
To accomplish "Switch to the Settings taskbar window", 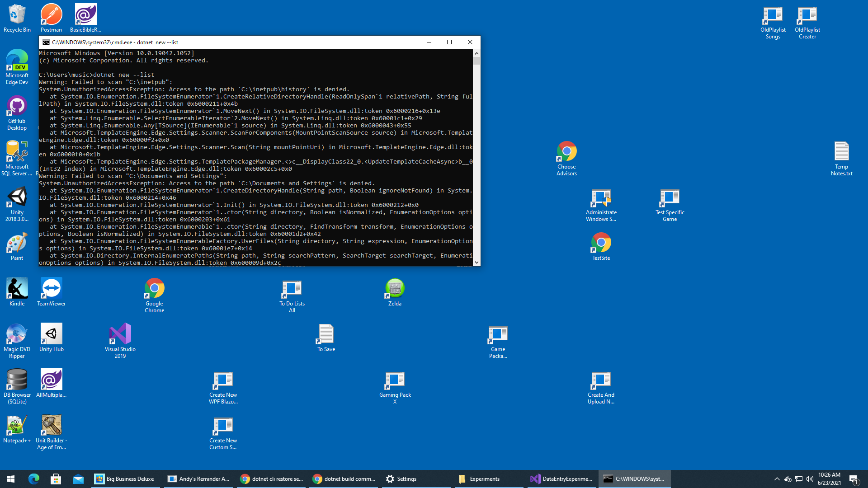I will click(406, 479).
